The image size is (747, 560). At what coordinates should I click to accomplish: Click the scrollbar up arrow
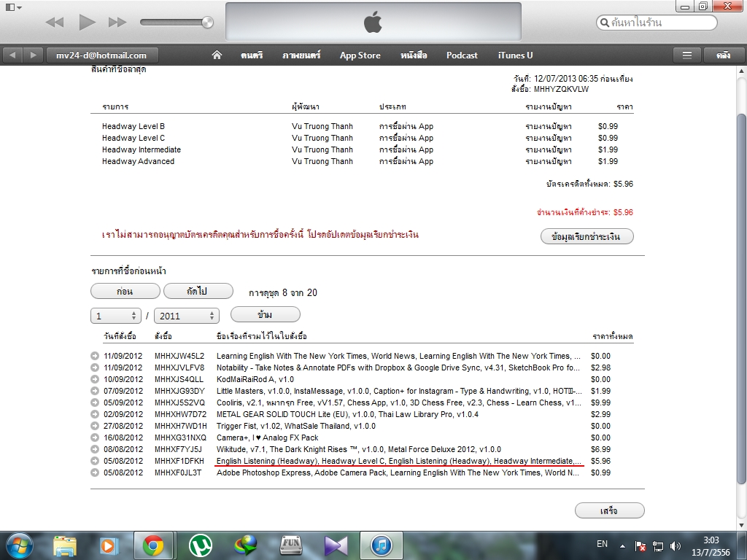pyautogui.click(x=741, y=71)
